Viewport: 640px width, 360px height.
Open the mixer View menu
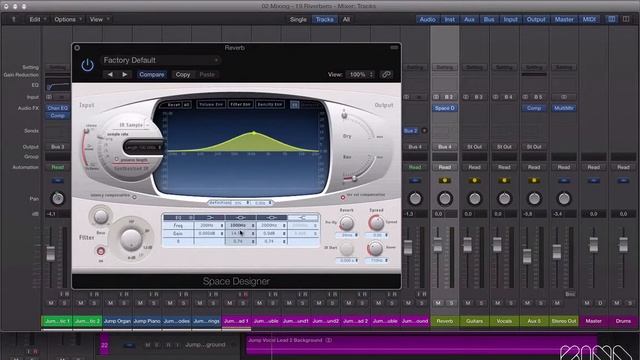pyautogui.click(x=98, y=19)
